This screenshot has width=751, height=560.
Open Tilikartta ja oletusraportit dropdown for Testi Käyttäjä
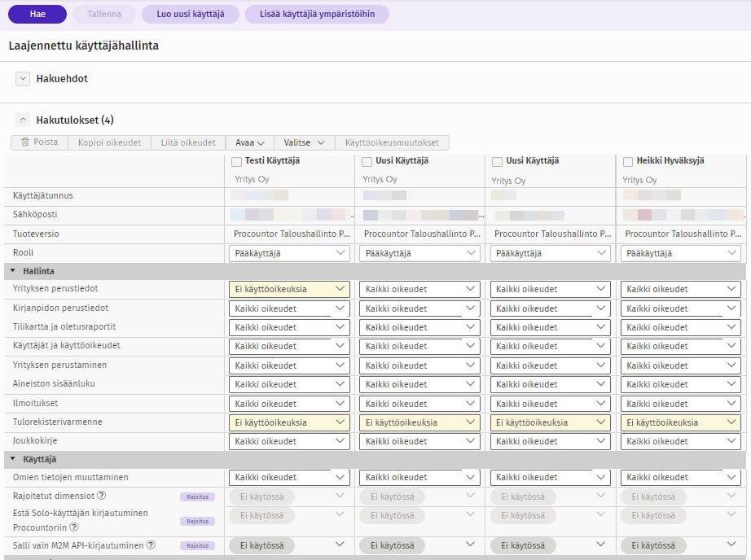click(x=290, y=327)
